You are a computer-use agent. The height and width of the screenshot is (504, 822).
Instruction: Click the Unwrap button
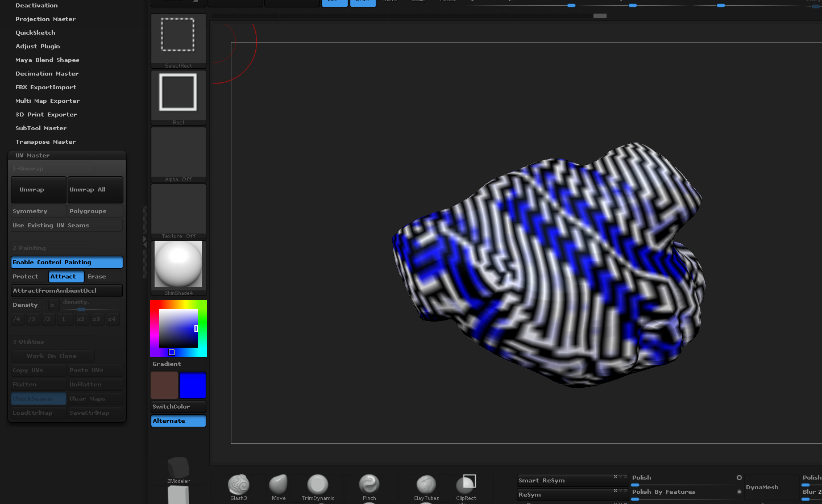(x=38, y=190)
